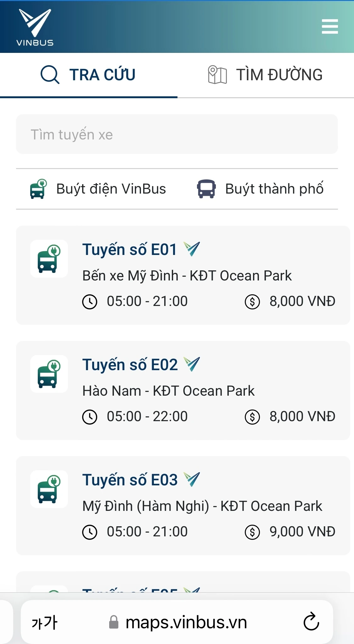Image resolution: width=354 pixels, height=644 pixels.
Task: Open route Tuyến số E01
Action: tap(129, 250)
